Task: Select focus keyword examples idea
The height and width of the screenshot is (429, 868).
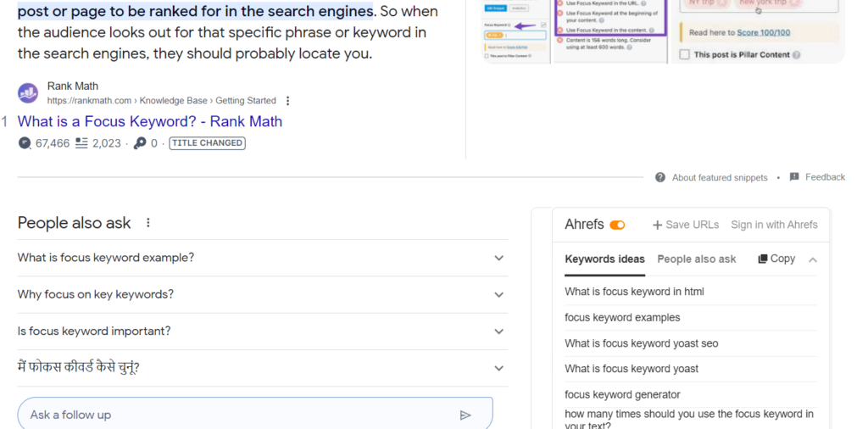Action: click(x=622, y=318)
